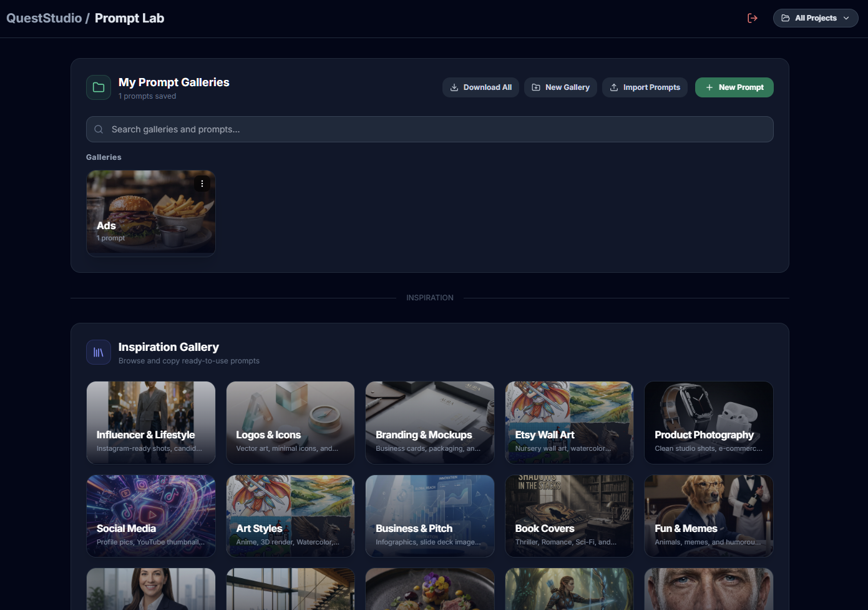Browse the Social Media inspiration category
The image size is (868, 610).
point(151,516)
